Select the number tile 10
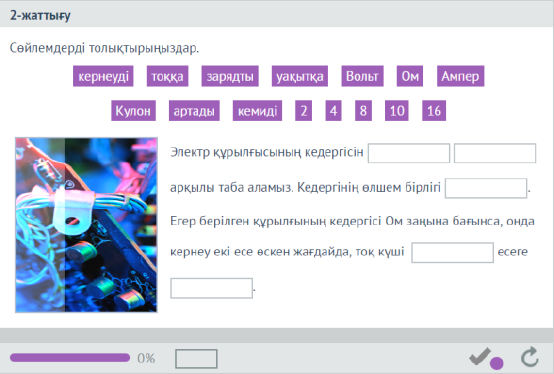Screen dimensions: 554x374 click(397, 111)
